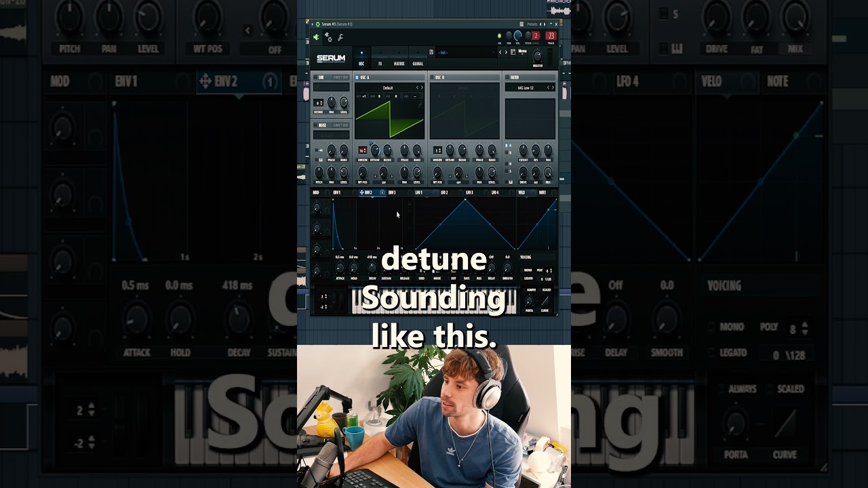Toggle the wrapper ON indicator light

(500, 36)
